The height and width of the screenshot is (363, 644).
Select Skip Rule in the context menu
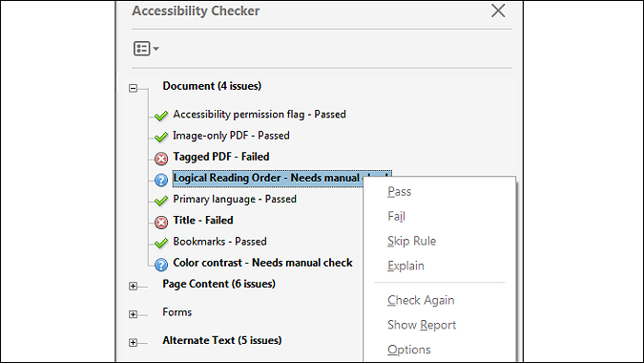411,241
